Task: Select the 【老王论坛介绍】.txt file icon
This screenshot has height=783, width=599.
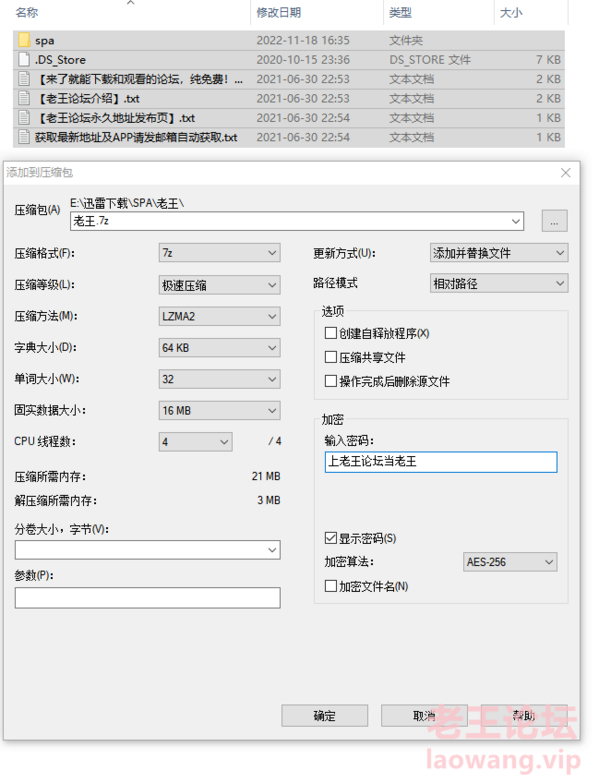Action: [x=24, y=98]
